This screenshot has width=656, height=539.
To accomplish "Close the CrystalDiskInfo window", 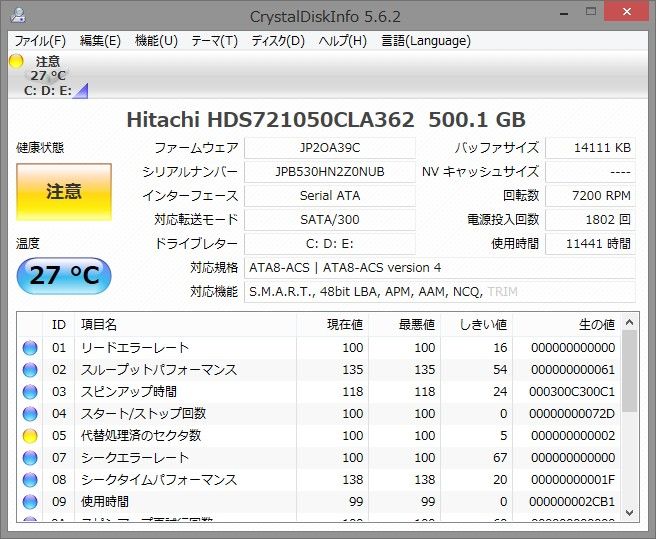I will tap(627, 12).
